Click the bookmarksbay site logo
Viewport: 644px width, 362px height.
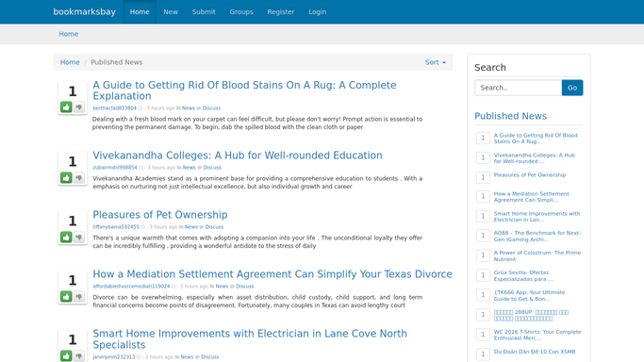click(x=85, y=12)
